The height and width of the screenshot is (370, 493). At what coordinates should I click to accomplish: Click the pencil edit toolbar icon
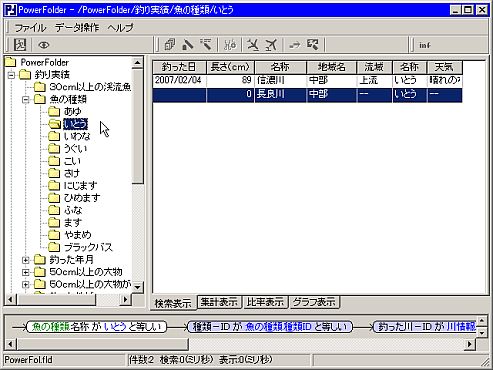188,45
